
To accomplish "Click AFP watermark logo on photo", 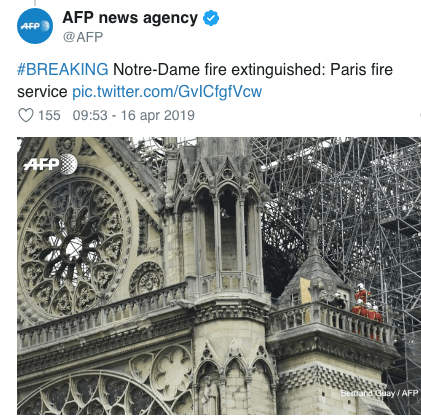I will [51, 164].
